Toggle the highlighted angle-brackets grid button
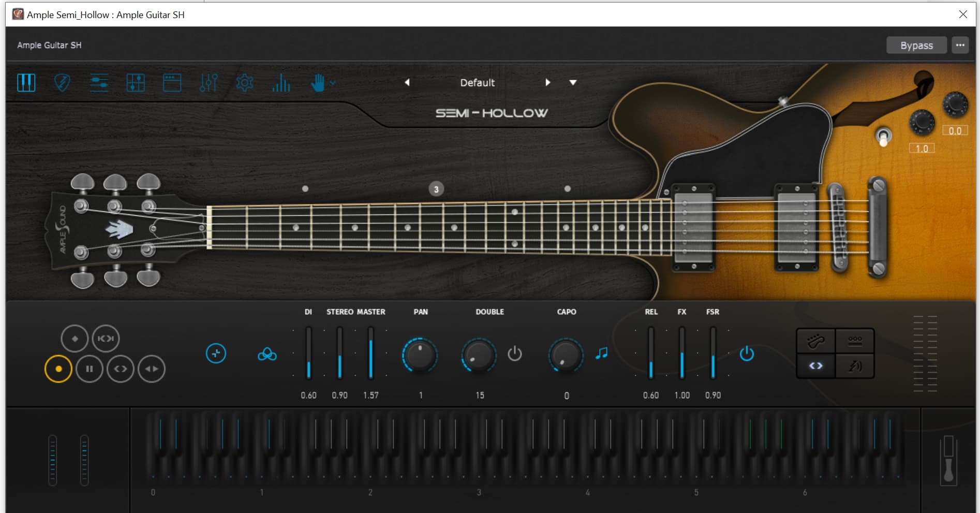 tap(815, 366)
